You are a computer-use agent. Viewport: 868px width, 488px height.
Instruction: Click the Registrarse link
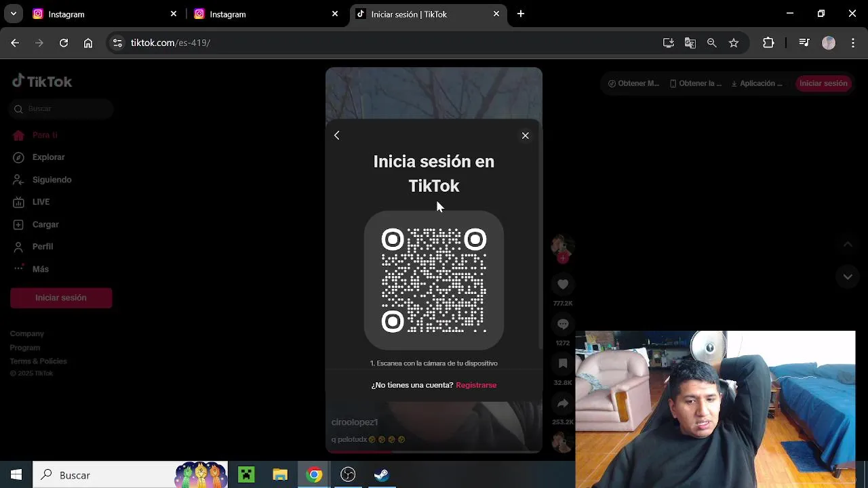(x=476, y=385)
